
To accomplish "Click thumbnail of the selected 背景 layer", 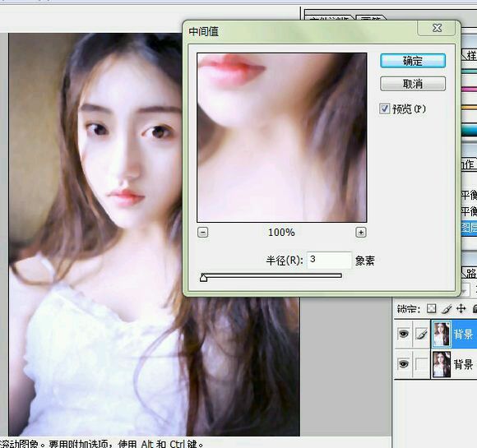I will click(x=442, y=334).
